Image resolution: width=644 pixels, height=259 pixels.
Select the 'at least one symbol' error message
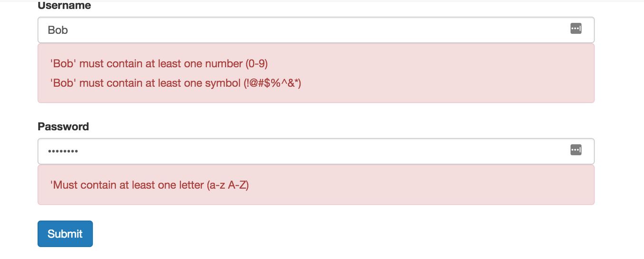click(x=176, y=83)
